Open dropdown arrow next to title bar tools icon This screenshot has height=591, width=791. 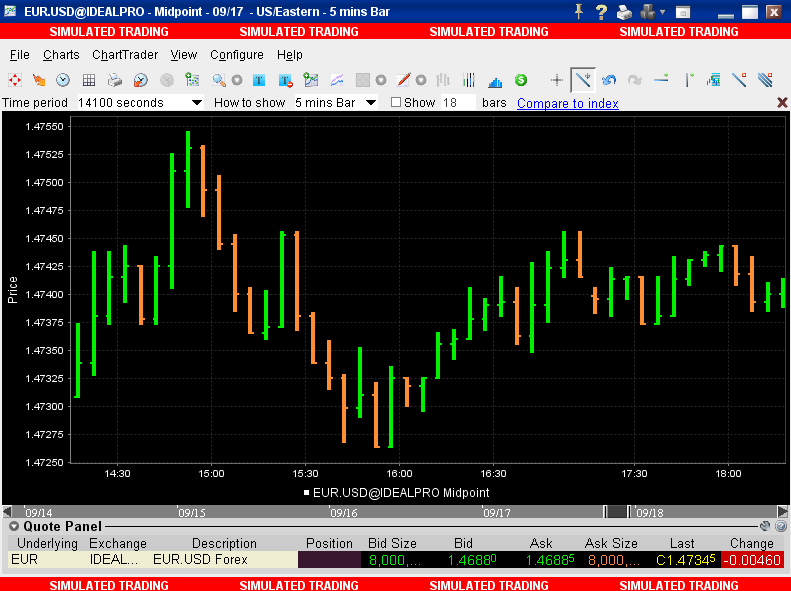[662, 11]
